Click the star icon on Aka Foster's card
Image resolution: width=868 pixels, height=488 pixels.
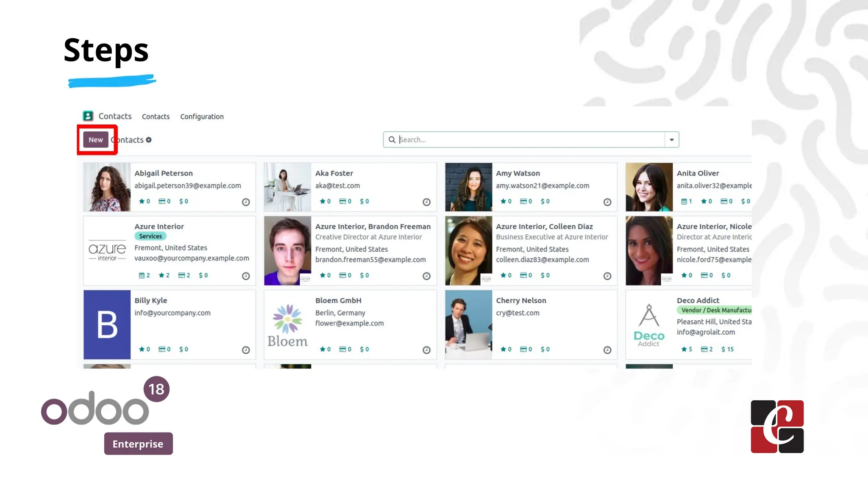pyautogui.click(x=323, y=201)
